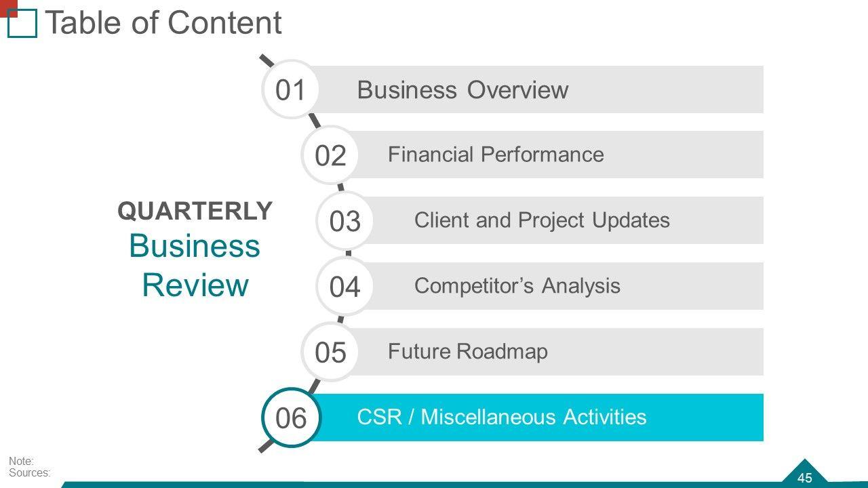The width and height of the screenshot is (868, 488).
Task: Open the Business Overview section
Action: (462, 90)
